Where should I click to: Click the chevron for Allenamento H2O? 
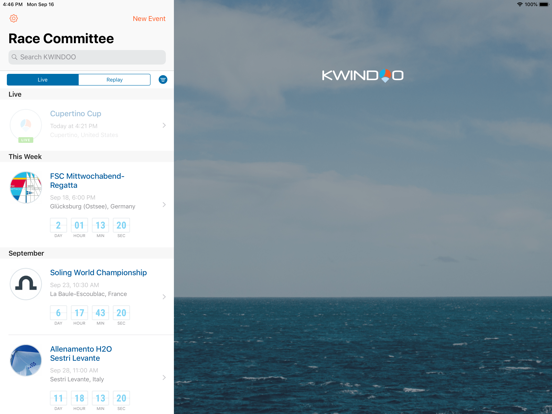pos(164,377)
